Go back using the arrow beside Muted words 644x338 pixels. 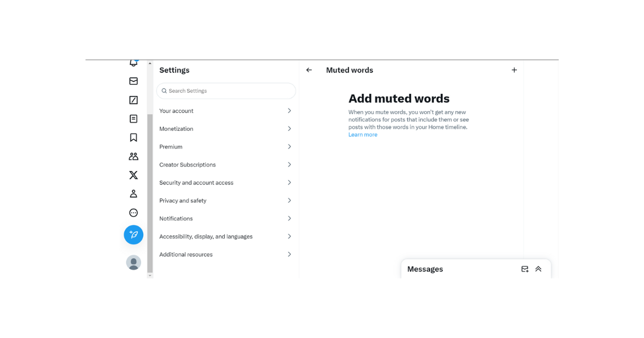click(309, 70)
